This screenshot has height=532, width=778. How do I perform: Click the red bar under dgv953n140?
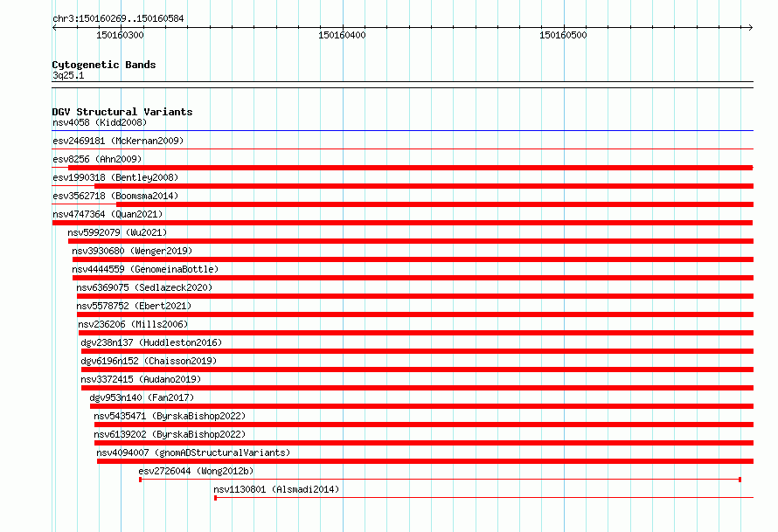click(421, 406)
